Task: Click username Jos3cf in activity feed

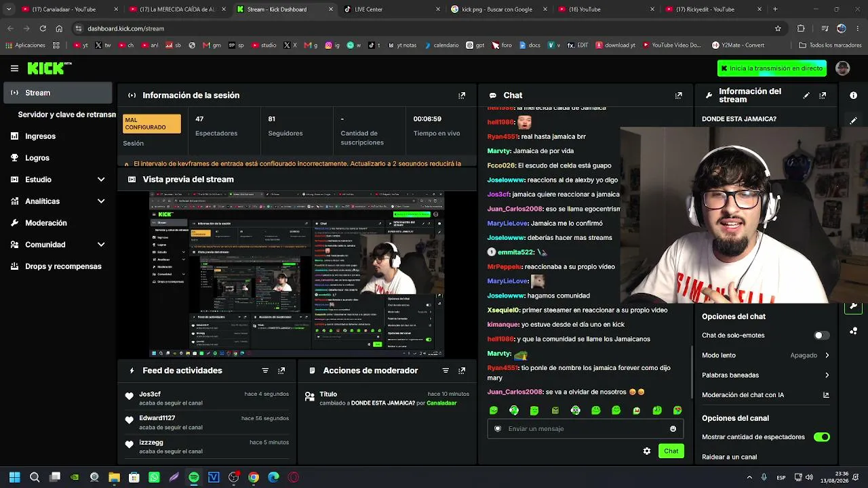Action: coord(150,394)
